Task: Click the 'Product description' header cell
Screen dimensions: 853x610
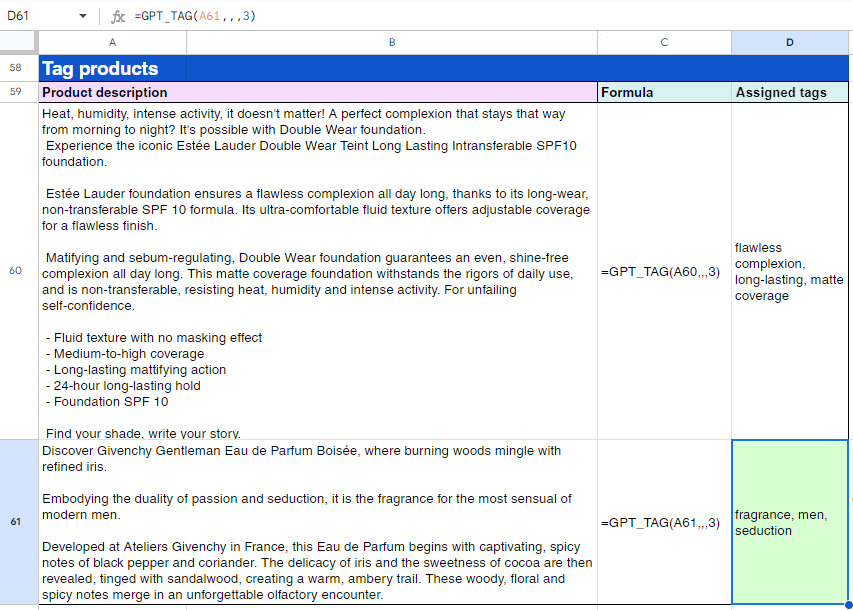Action: click(318, 93)
